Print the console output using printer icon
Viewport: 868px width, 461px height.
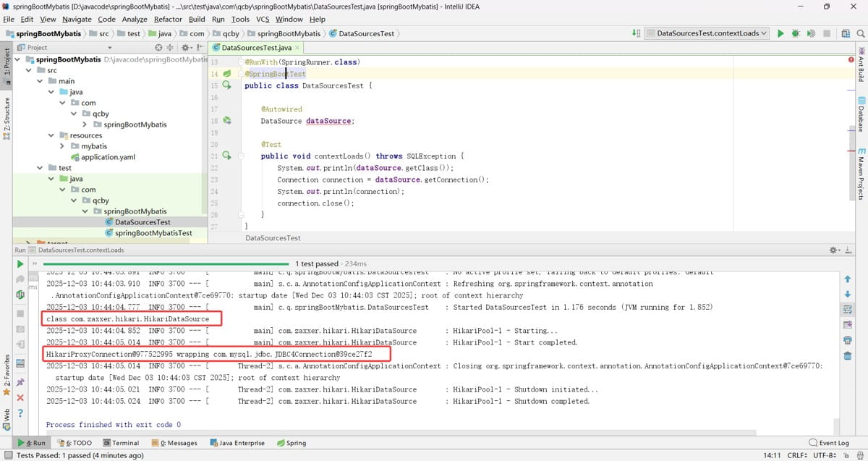[x=847, y=340]
